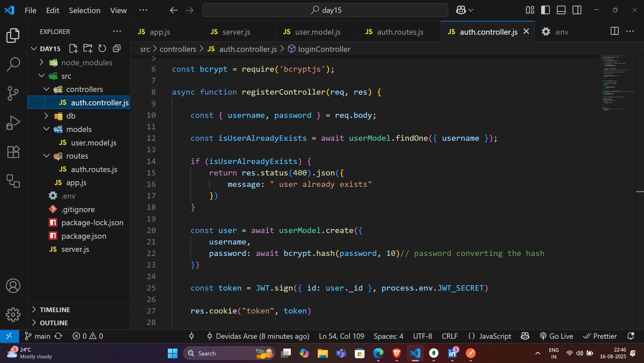Screen dimensions: 644x363
Task: Open the Copilot chat icon in title bar
Action: 461,10
